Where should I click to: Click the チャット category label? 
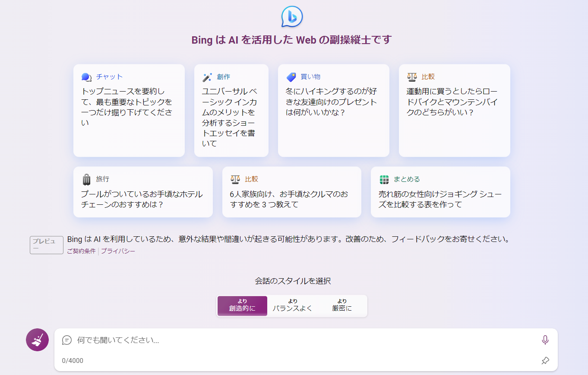pos(109,77)
